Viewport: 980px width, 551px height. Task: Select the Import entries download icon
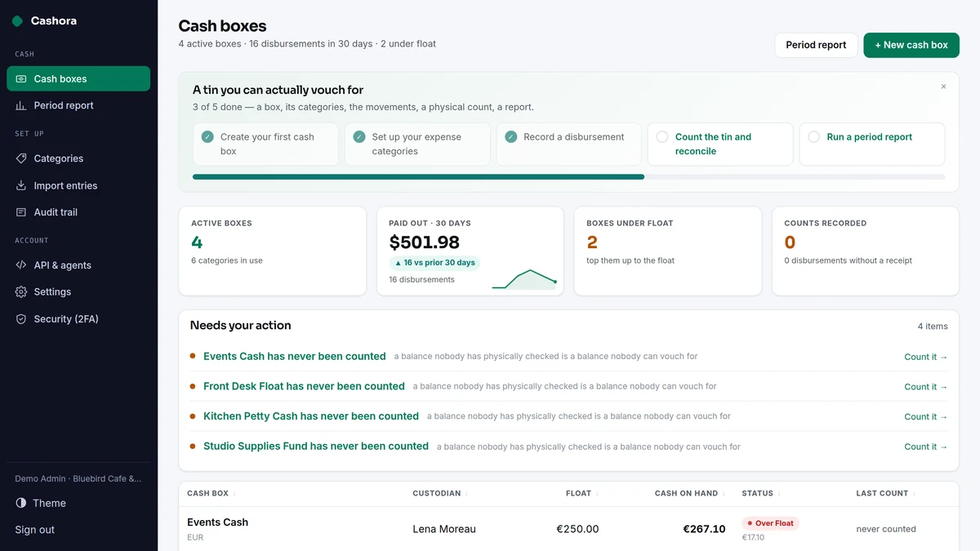[21, 185]
